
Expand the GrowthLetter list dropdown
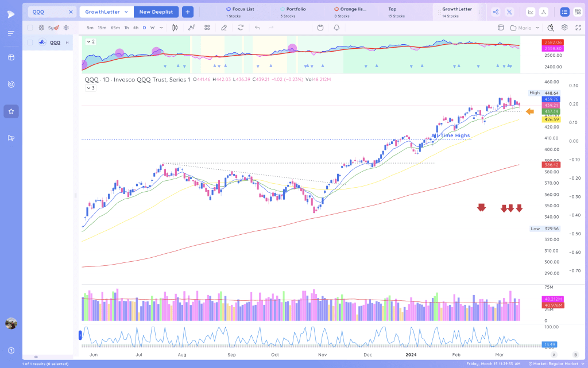pyautogui.click(x=106, y=12)
